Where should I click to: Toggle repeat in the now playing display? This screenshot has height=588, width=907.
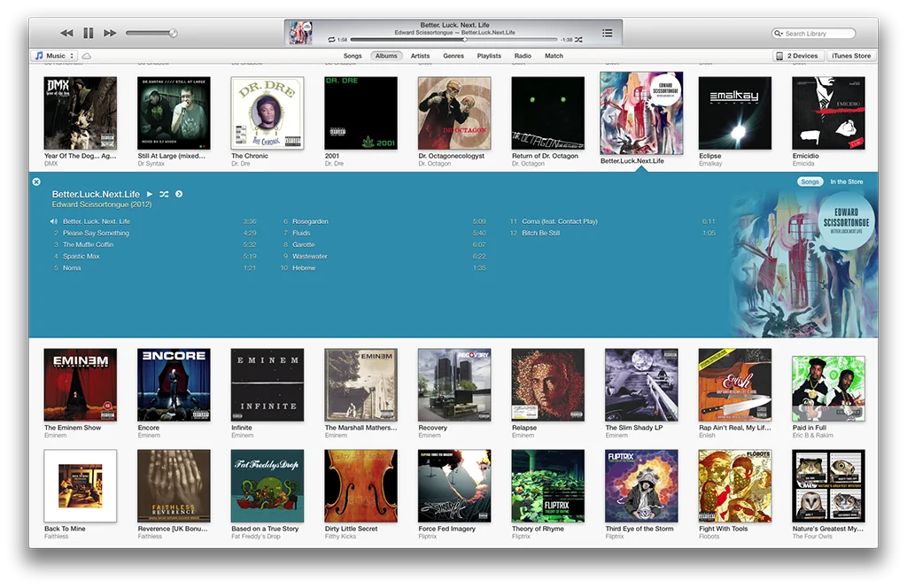331,40
